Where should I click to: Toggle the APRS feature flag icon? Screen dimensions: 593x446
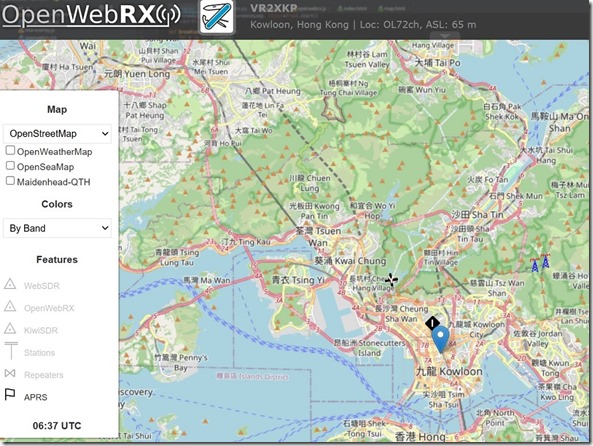10,394
